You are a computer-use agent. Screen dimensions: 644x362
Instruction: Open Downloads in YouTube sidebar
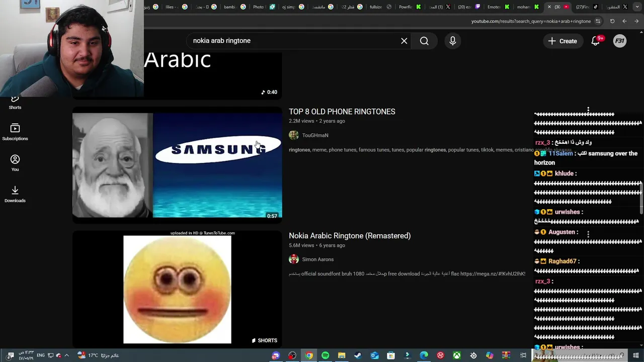15,194
